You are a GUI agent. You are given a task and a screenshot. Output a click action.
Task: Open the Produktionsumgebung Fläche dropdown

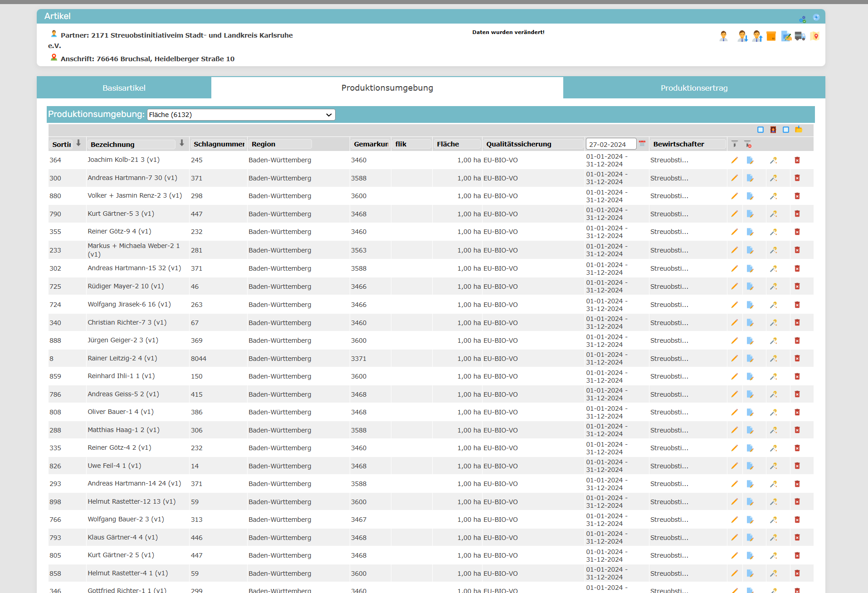click(241, 115)
